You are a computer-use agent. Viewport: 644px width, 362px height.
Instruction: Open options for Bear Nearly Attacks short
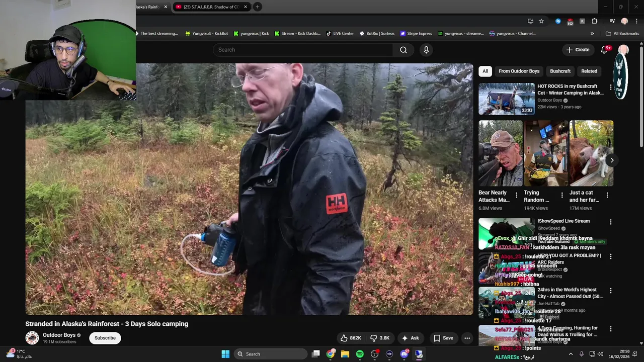point(516,195)
